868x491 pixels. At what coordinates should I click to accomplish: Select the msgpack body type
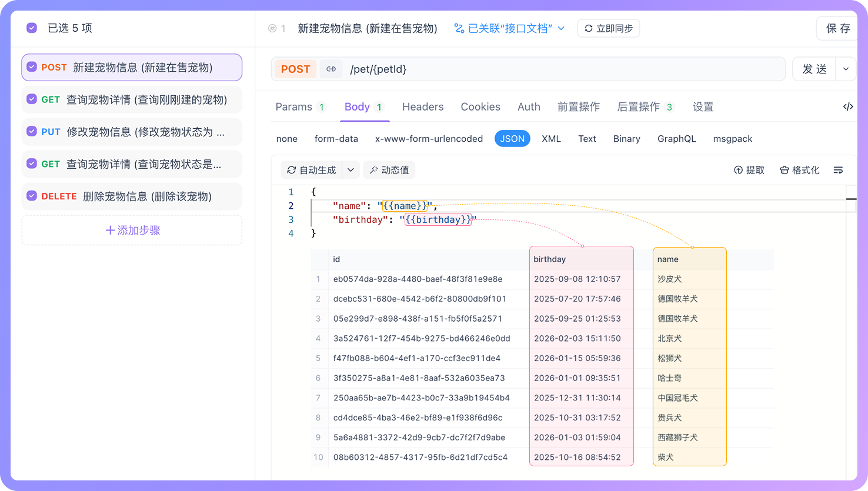click(733, 139)
